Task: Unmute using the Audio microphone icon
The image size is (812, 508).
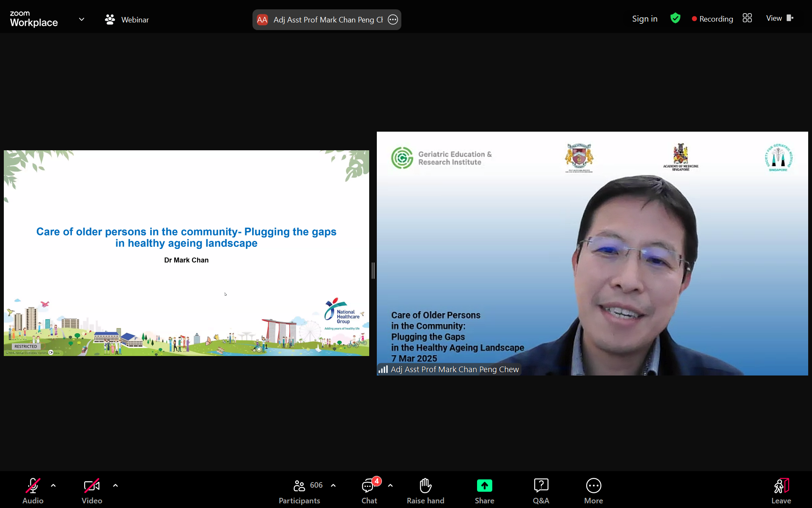Action: pyautogui.click(x=33, y=486)
